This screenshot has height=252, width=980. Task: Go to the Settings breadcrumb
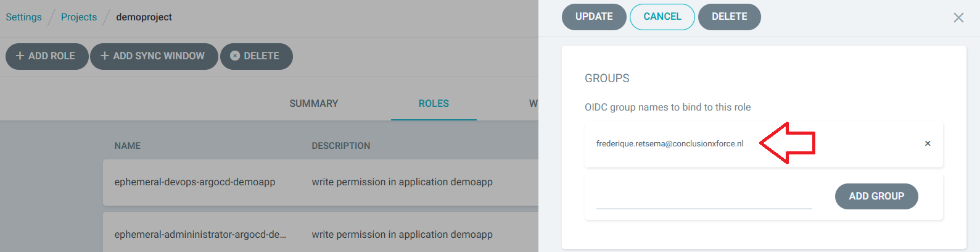point(24,17)
